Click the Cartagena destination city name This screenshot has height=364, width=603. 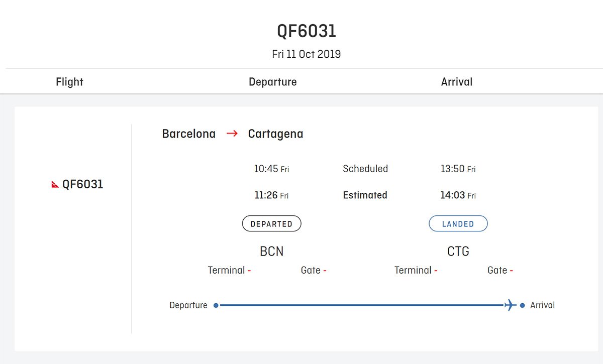(276, 134)
